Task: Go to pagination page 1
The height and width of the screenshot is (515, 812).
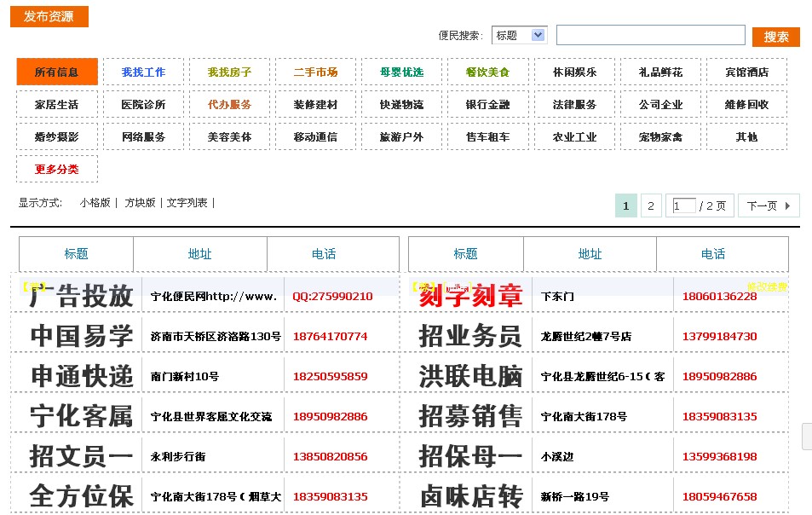Action: click(x=625, y=205)
